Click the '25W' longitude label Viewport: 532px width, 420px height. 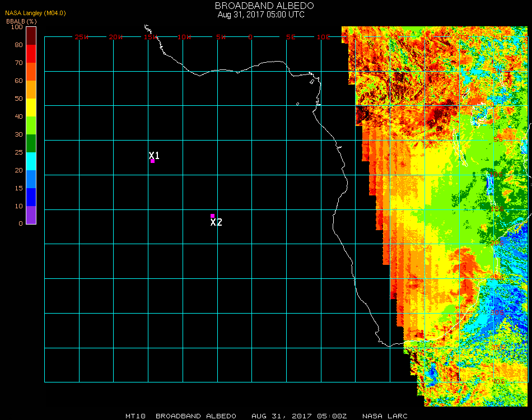tap(81, 37)
